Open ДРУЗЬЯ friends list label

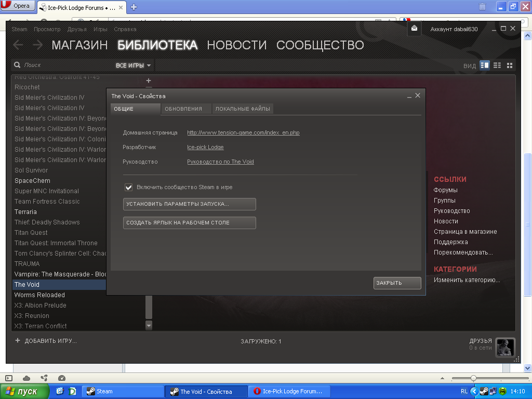(x=481, y=341)
